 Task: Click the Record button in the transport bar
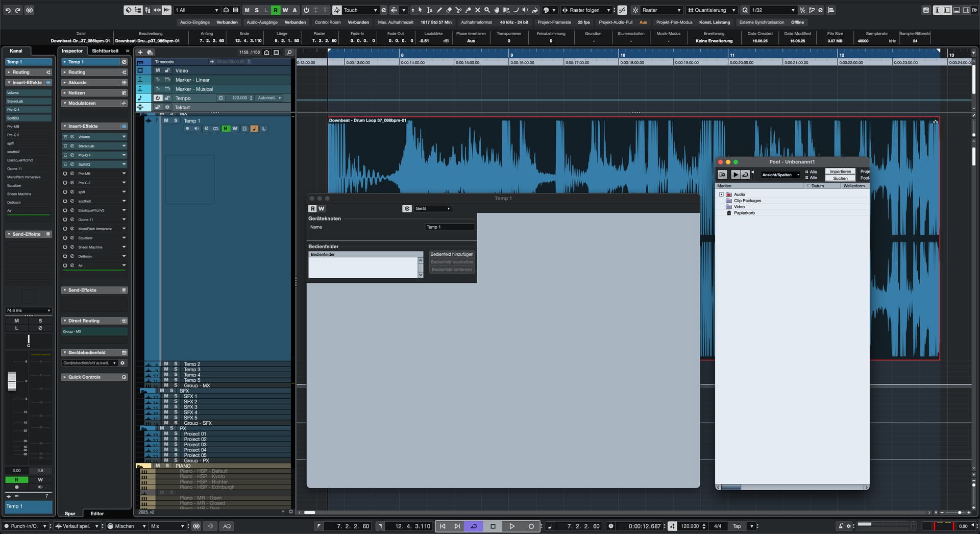[x=531, y=526]
